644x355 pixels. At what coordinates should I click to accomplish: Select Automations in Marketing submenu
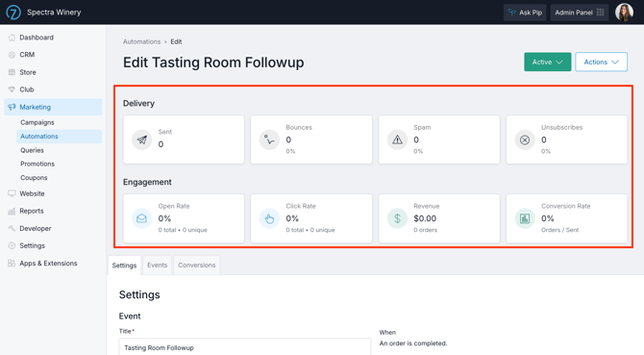pyautogui.click(x=60, y=137)
